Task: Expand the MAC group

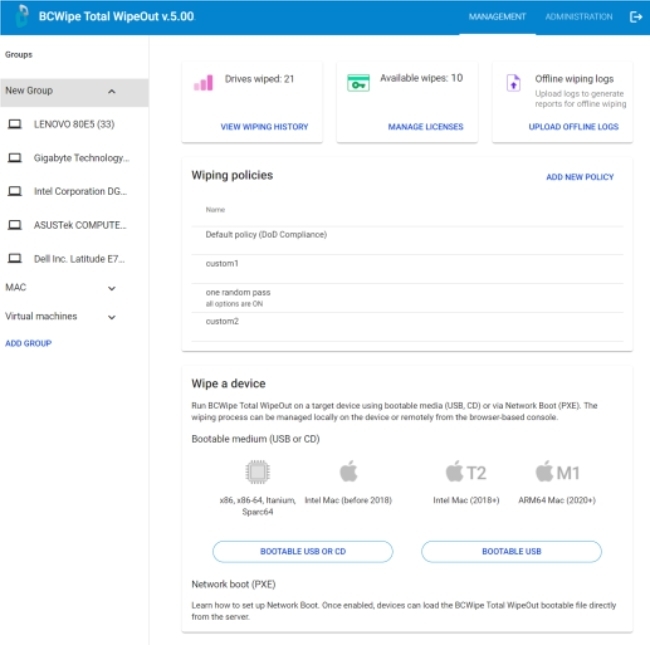Action: coord(111,288)
